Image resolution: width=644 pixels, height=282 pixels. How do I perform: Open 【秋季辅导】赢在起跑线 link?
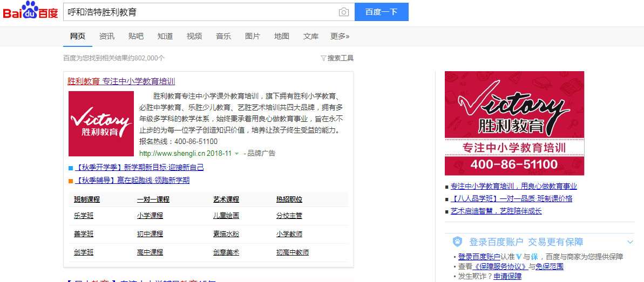pyautogui.click(x=132, y=181)
